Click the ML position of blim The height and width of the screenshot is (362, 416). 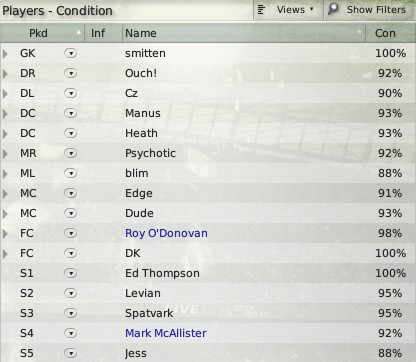[27, 173]
